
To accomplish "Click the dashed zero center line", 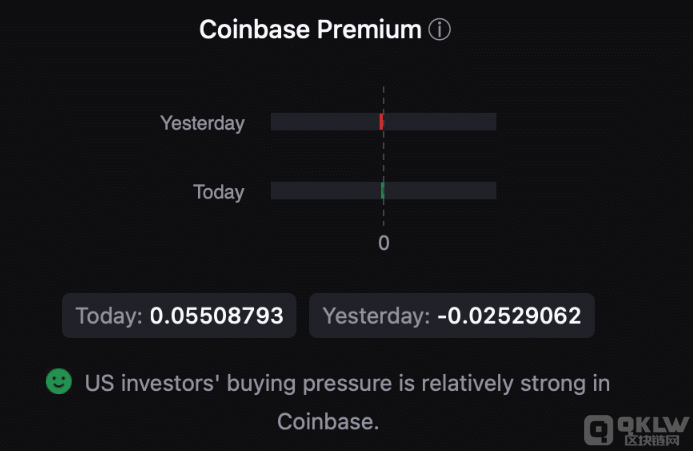I will coord(384,157).
